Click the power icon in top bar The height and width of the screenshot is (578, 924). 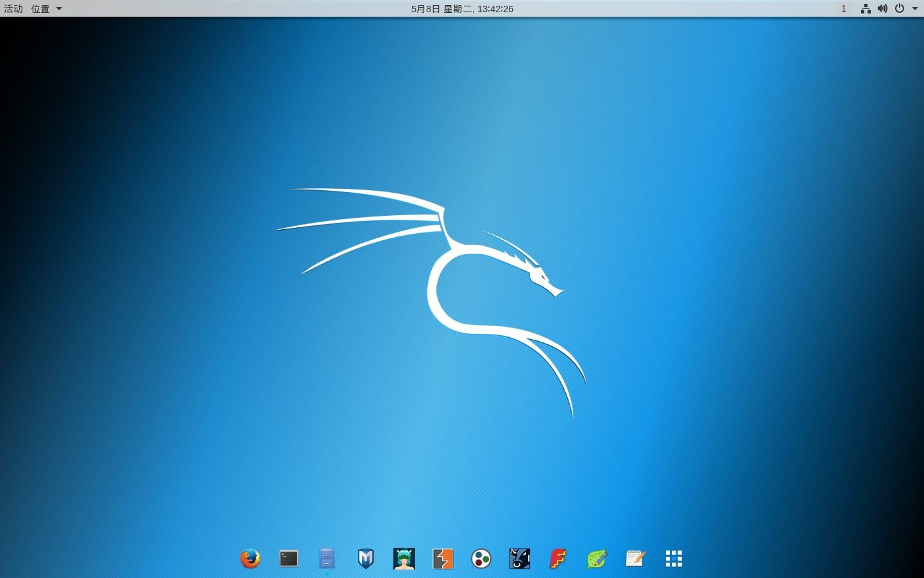pyautogui.click(x=900, y=8)
